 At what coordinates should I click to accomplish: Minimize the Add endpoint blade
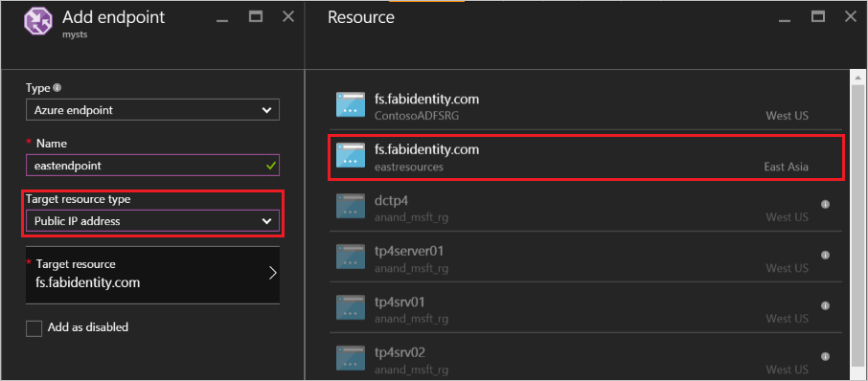click(222, 22)
